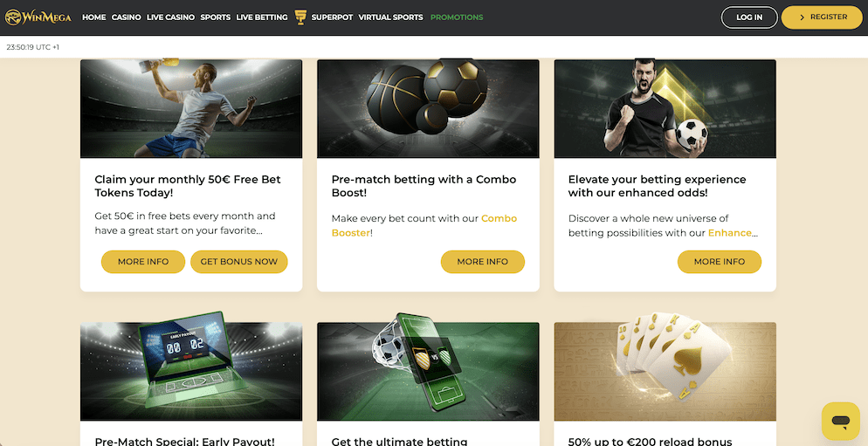Open More Info for enhanced odds
This screenshot has width=868, height=446.
point(720,262)
